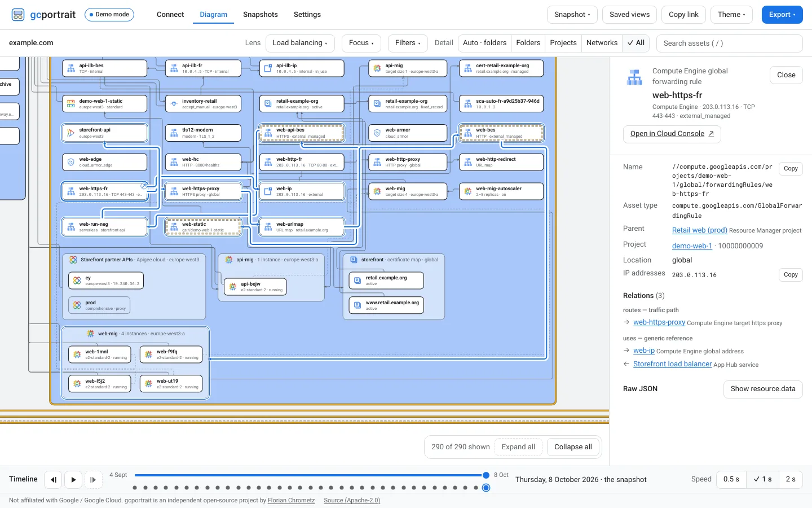Select Networks detail level

602,43
